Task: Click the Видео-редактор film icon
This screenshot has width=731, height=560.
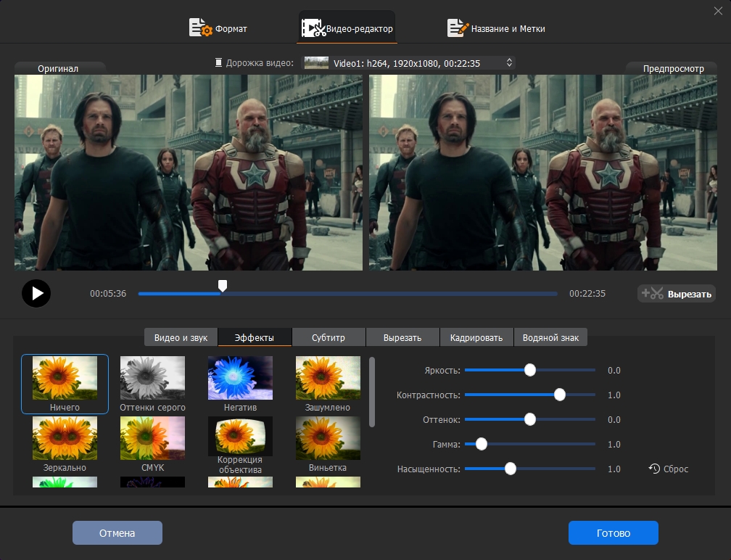Action: (313, 28)
